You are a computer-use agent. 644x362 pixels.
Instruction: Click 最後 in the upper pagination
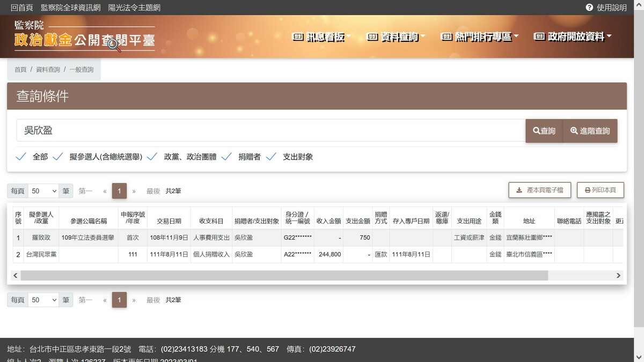(x=153, y=191)
